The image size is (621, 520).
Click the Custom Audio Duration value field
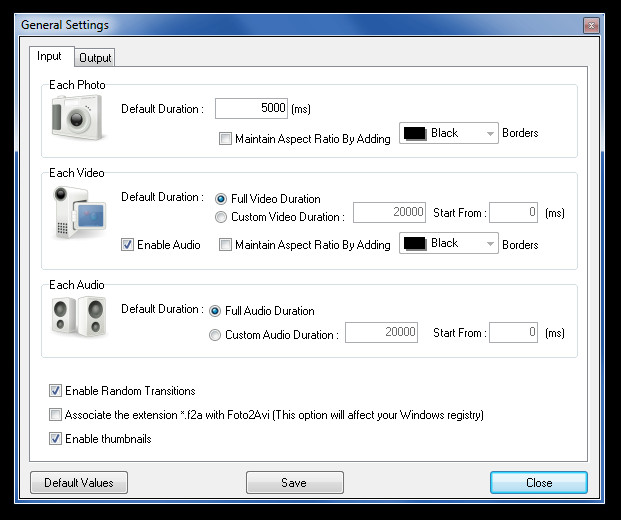pos(381,332)
